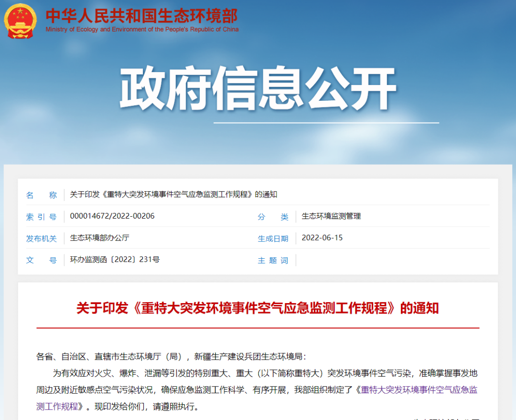Click the 名称 field label

42,195
